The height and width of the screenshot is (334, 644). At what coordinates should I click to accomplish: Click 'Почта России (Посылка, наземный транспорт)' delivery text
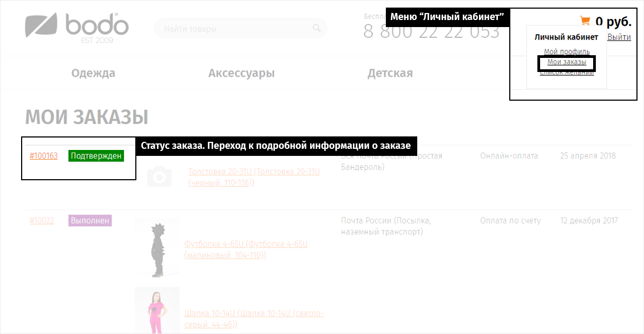click(x=386, y=226)
